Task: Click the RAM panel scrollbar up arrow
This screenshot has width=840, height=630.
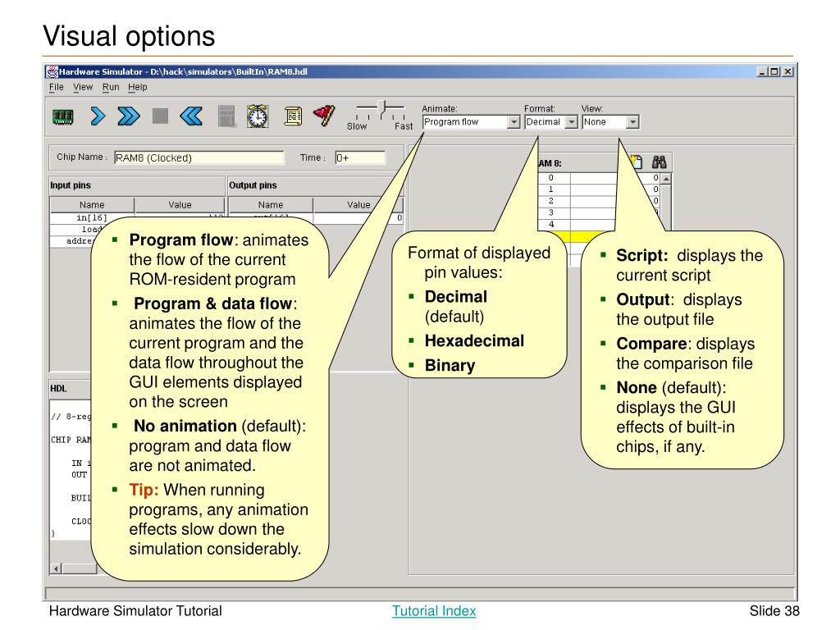Action: coord(666,178)
